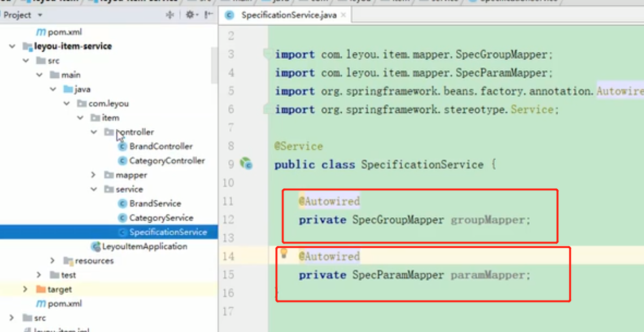The image size is (644, 332).
Task: Click SpecParamMapper type on line 15
Action: click(398, 275)
